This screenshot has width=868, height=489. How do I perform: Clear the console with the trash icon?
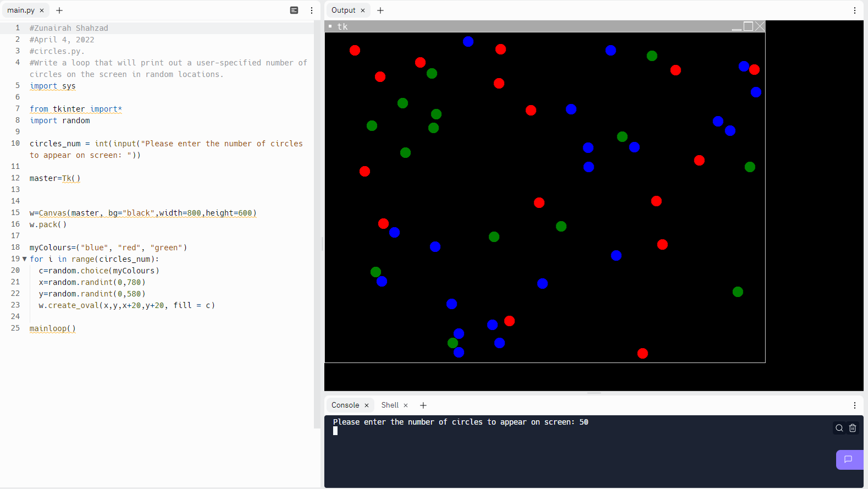pyautogui.click(x=853, y=428)
